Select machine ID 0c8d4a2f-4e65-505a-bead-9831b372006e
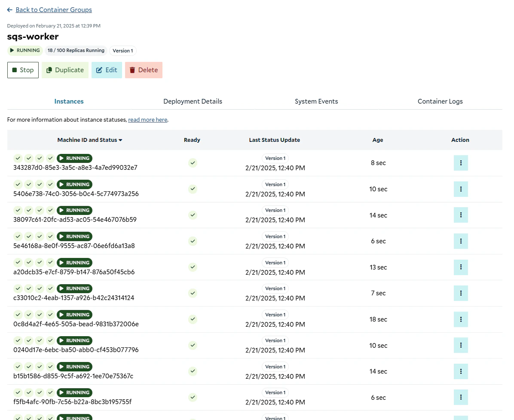The width and height of the screenshot is (514, 420). [x=76, y=324]
